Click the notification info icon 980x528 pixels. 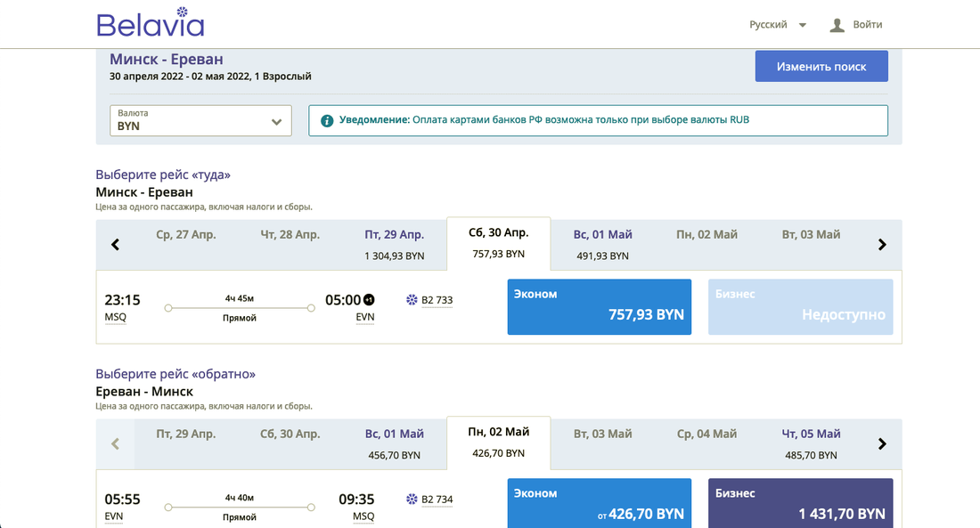327,120
